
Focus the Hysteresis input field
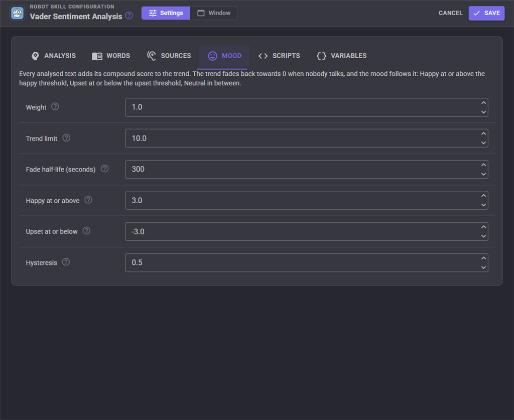pyautogui.click(x=307, y=263)
